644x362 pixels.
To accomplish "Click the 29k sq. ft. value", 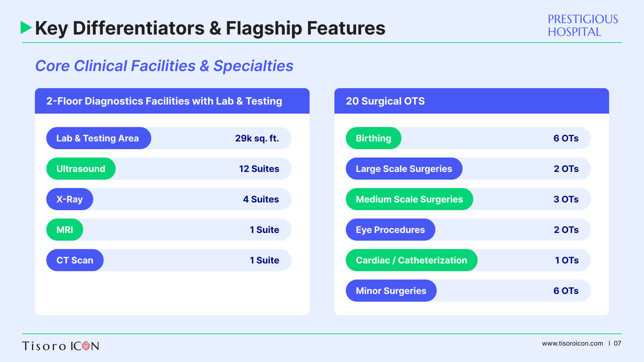I will click(x=257, y=138).
